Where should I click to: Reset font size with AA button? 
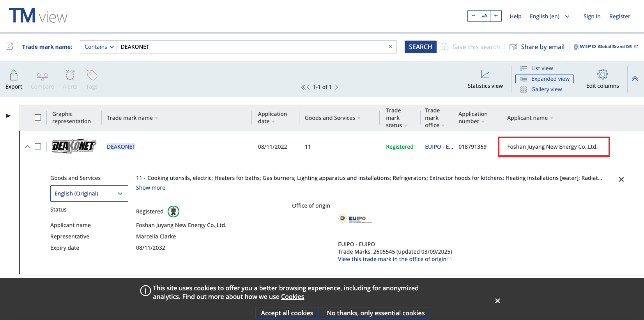[485, 16]
